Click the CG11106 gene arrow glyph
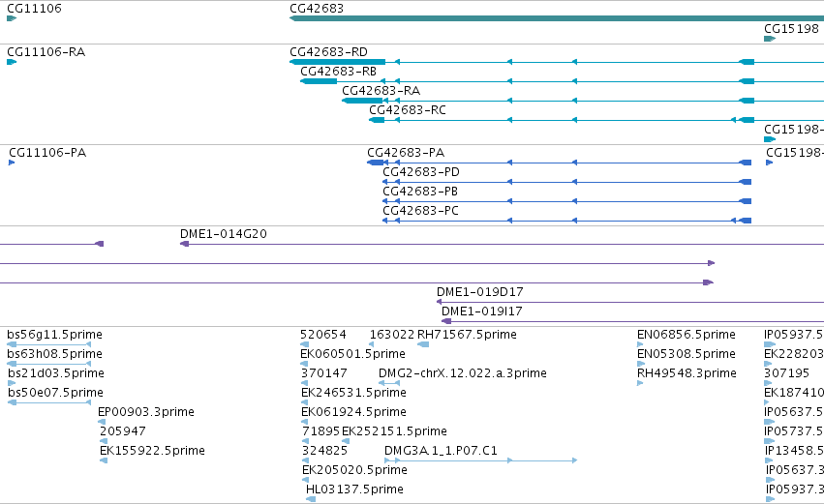The width and height of the screenshot is (824, 504). [12, 18]
